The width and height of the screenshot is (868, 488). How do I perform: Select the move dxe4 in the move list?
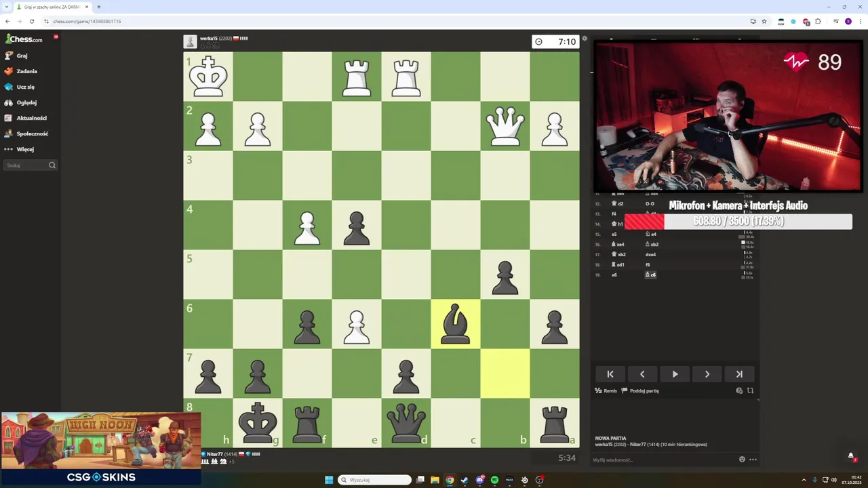[651, 255]
